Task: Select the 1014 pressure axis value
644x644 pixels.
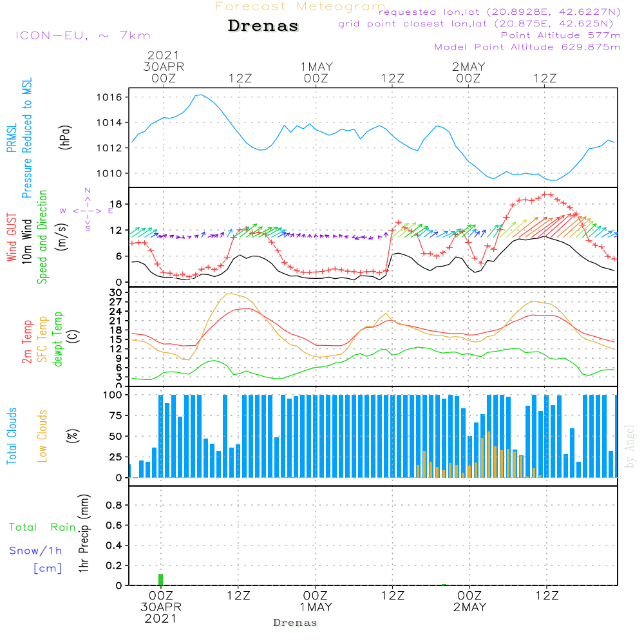Action: (109, 123)
